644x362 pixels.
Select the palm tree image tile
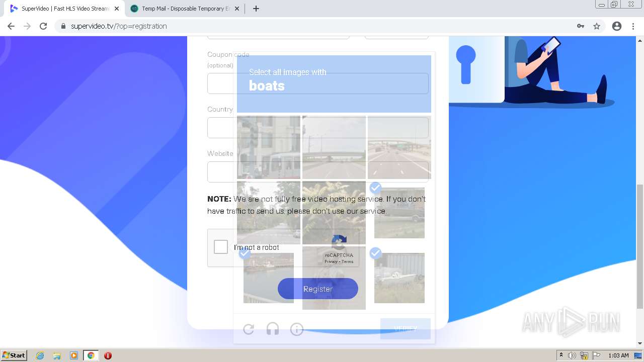pos(334,213)
